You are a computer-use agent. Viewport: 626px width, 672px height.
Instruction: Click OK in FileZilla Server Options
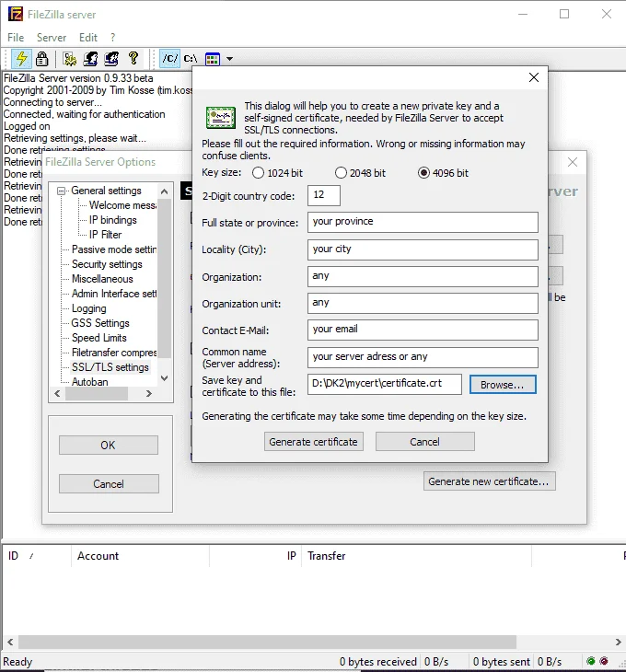[109, 446]
